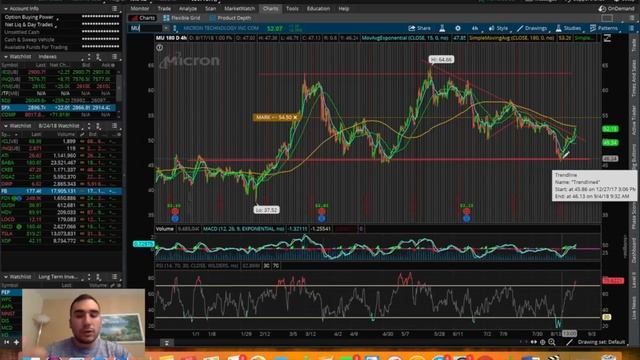The height and width of the screenshot is (360, 640).
Task: Open the Flexible Grid sub-tab
Action: coord(182,18)
